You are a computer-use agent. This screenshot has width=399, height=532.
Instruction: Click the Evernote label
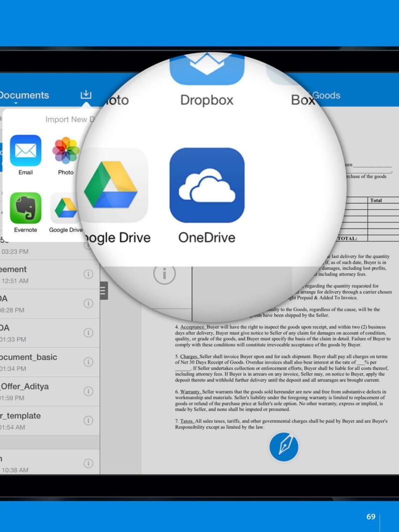pos(25,230)
